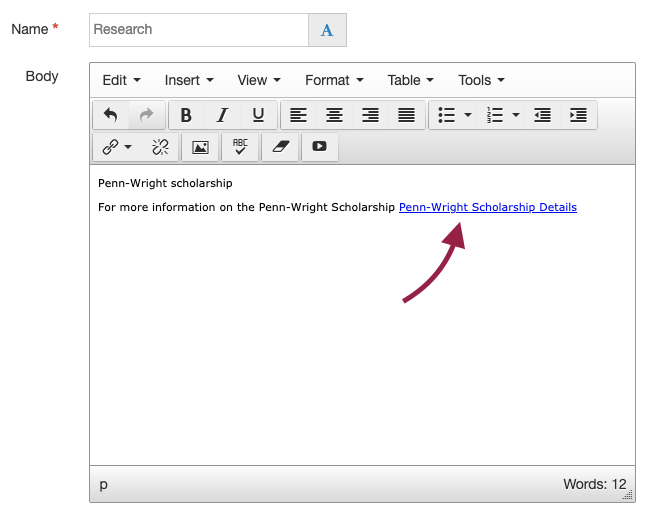The width and height of the screenshot is (668, 523).
Task: Toggle Underline text formatting
Action: pyautogui.click(x=258, y=115)
